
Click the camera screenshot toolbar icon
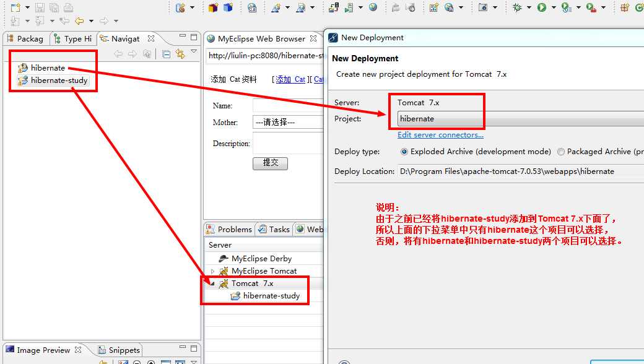click(x=483, y=7)
